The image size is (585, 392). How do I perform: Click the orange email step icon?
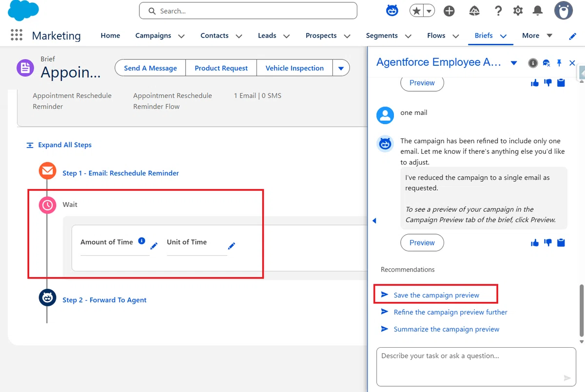tap(47, 171)
